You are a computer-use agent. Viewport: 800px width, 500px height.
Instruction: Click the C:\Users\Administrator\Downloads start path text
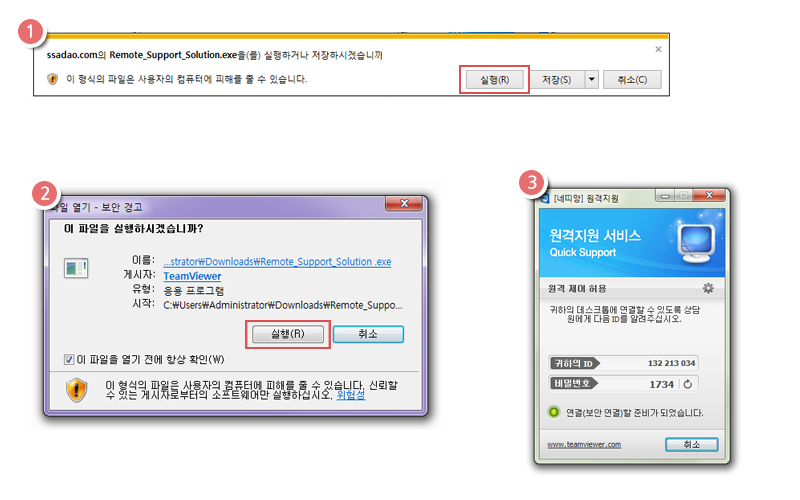tap(283, 305)
